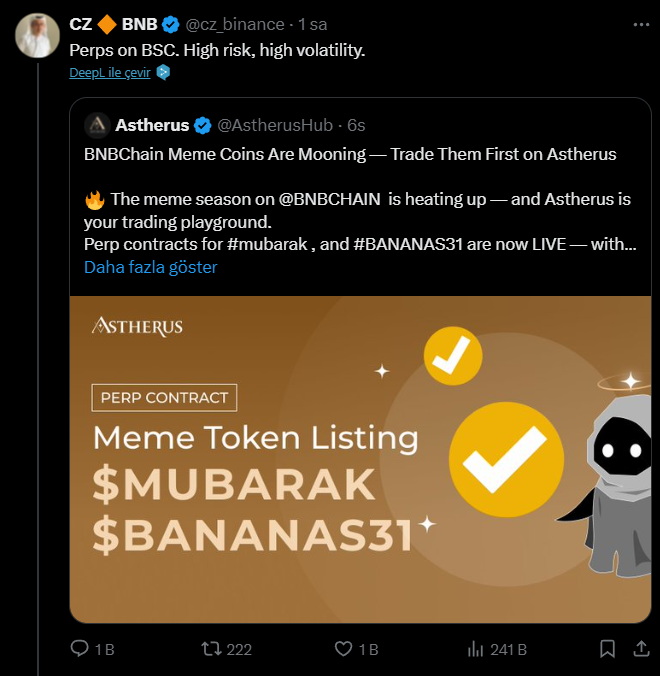Expand text with Daha fazla göster

coord(151,267)
